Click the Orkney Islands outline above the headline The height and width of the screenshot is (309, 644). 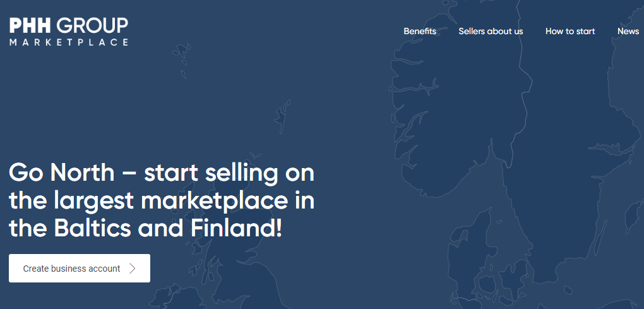(254, 156)
